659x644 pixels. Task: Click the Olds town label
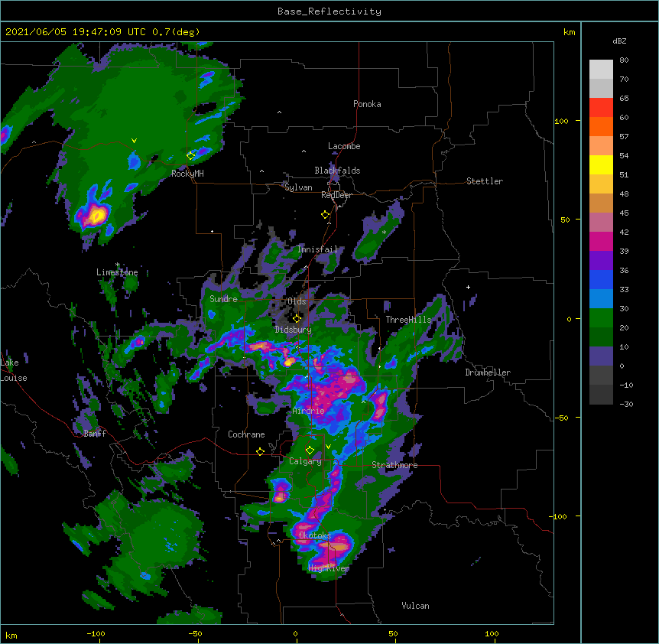click(x=297, y=301)
